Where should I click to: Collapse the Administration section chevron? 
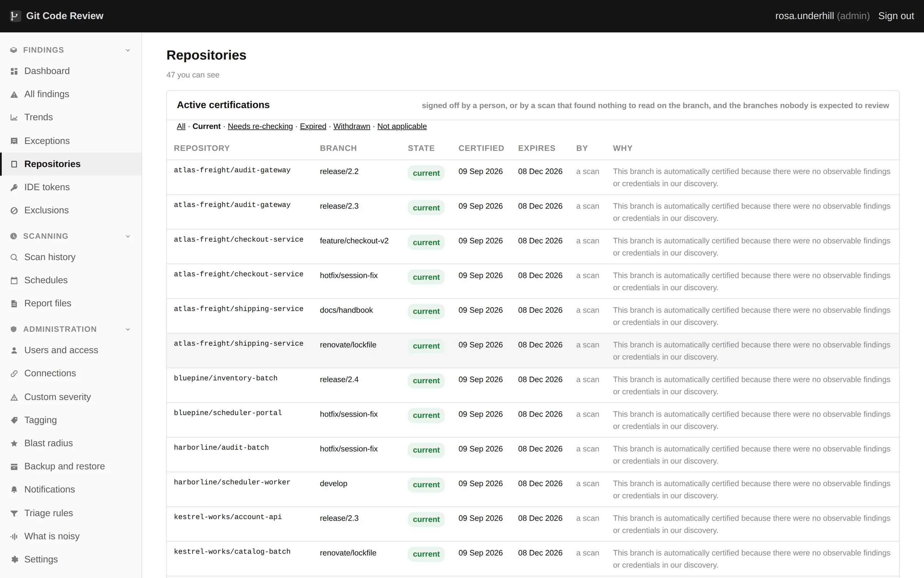[128, 329]
